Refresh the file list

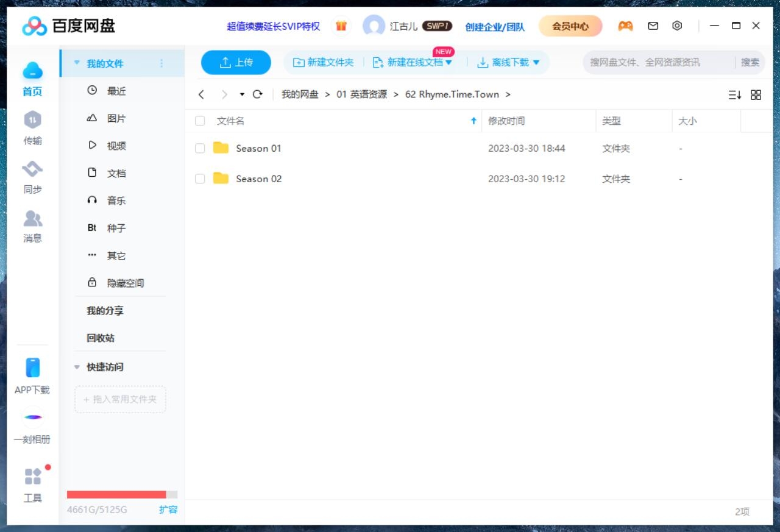point(257,94)
